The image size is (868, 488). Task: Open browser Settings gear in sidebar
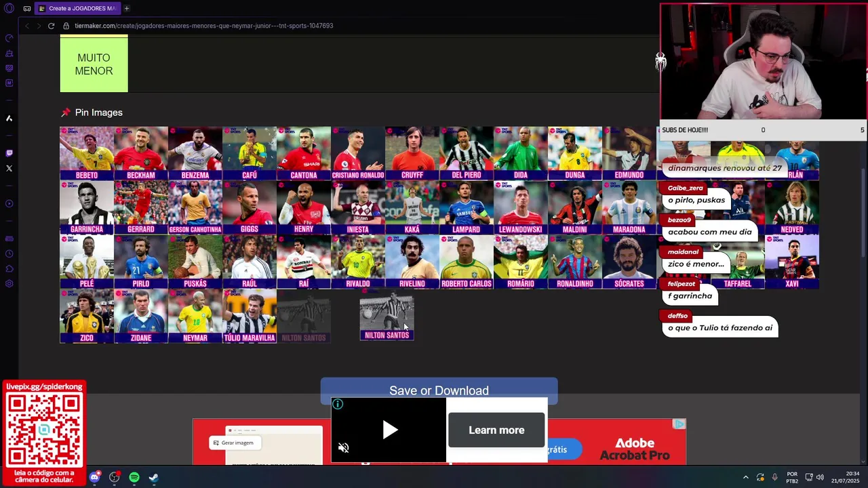(x=9, y=283)
